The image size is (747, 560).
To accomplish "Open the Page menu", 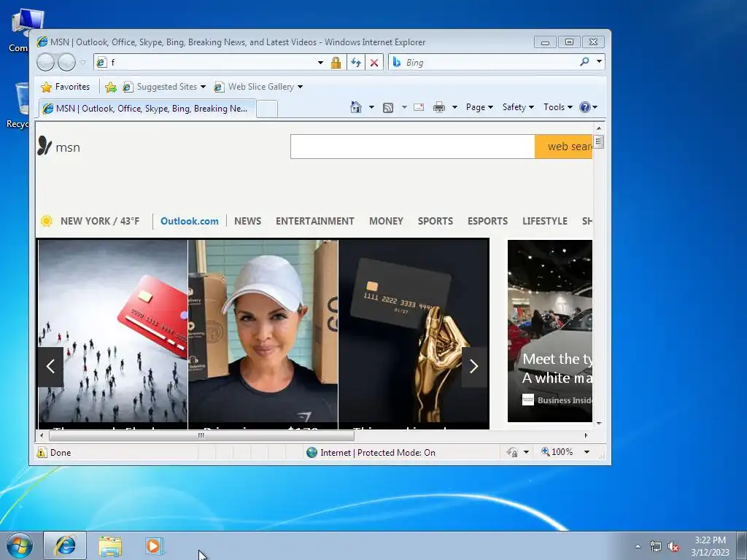I will coord(479,107).
